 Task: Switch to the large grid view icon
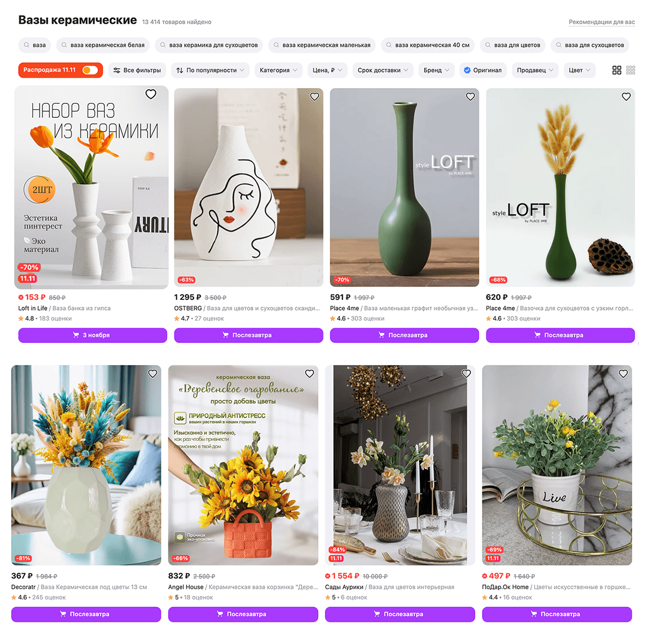point(617,70)
